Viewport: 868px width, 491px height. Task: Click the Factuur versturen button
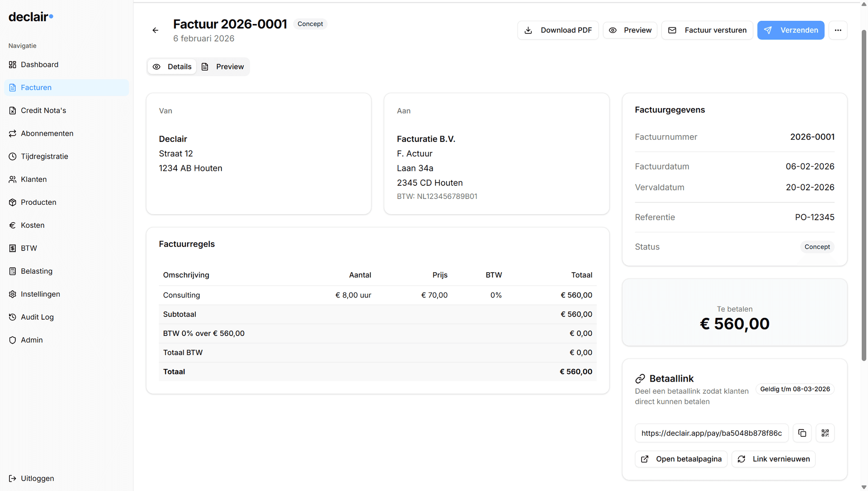click(x=707, y=30)
